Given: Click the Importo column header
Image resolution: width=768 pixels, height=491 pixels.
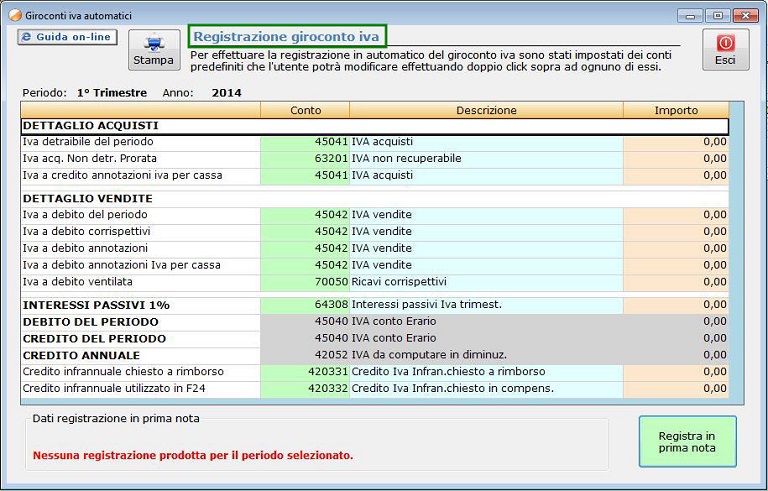Looking at the screenshot, I should coord(676,110).
